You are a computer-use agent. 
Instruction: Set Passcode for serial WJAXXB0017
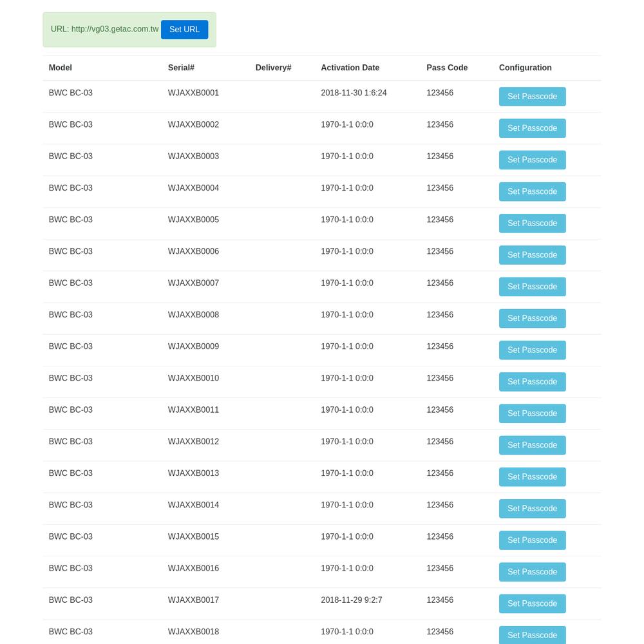click(533, 604)
